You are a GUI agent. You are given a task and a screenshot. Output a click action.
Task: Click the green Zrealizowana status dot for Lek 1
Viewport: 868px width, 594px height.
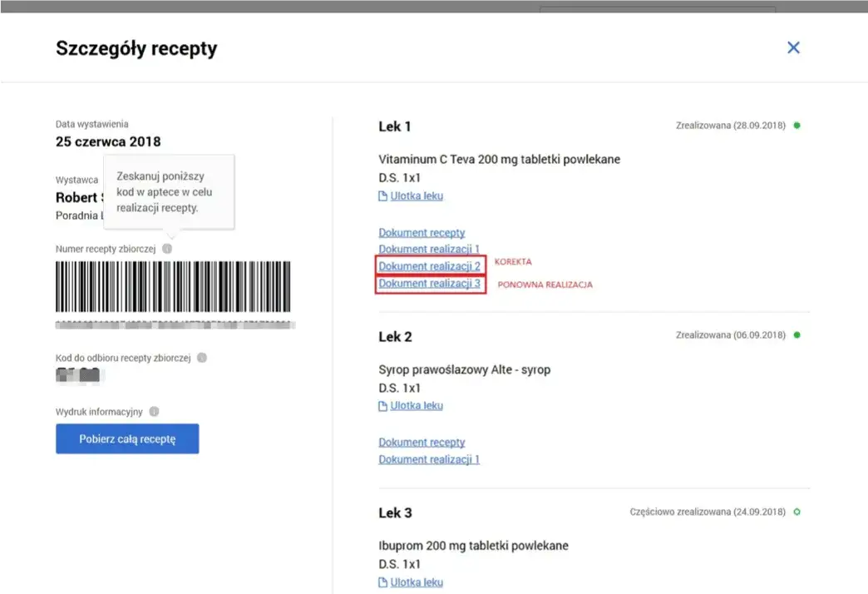[x=796, y=125]
